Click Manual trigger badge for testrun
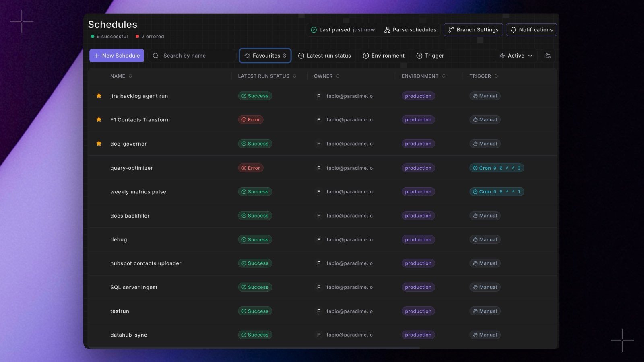Image resolution: width=644 pixels, height=362 pixels. 485,311
